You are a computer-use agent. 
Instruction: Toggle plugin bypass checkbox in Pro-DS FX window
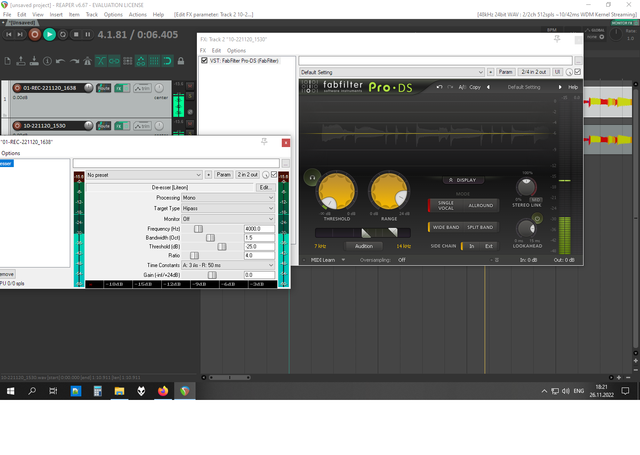578,72
